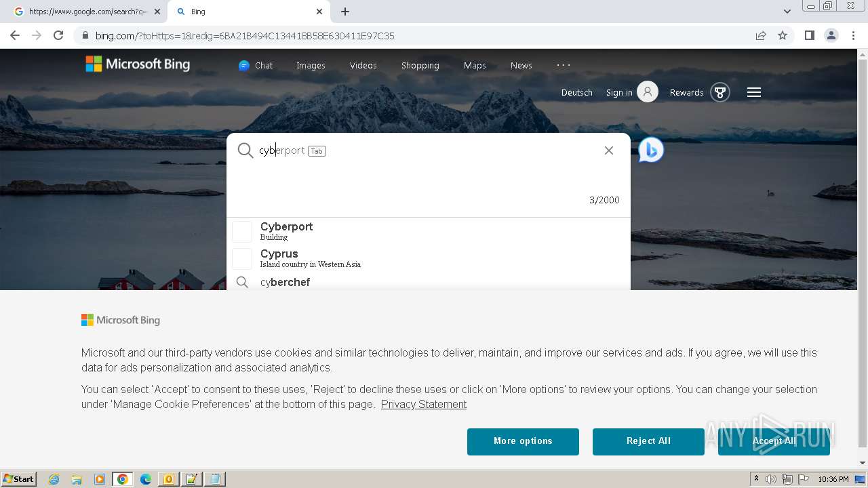Open the tab search dropdown arrow

[x=787, y=12]
